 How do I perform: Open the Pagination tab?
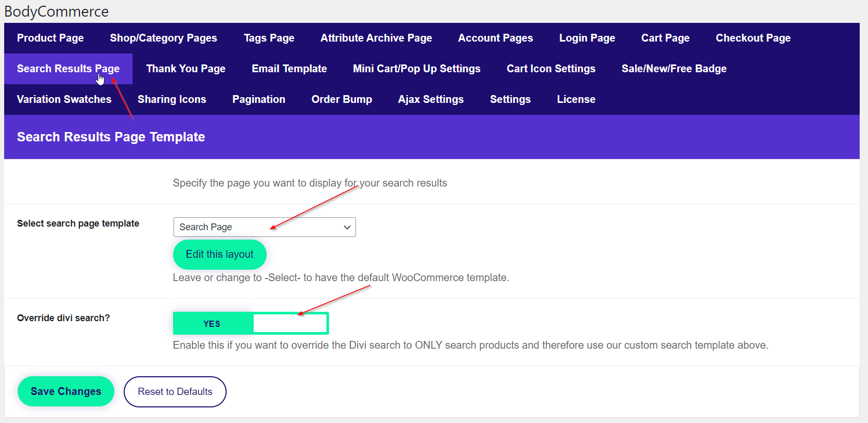point(259,99)
